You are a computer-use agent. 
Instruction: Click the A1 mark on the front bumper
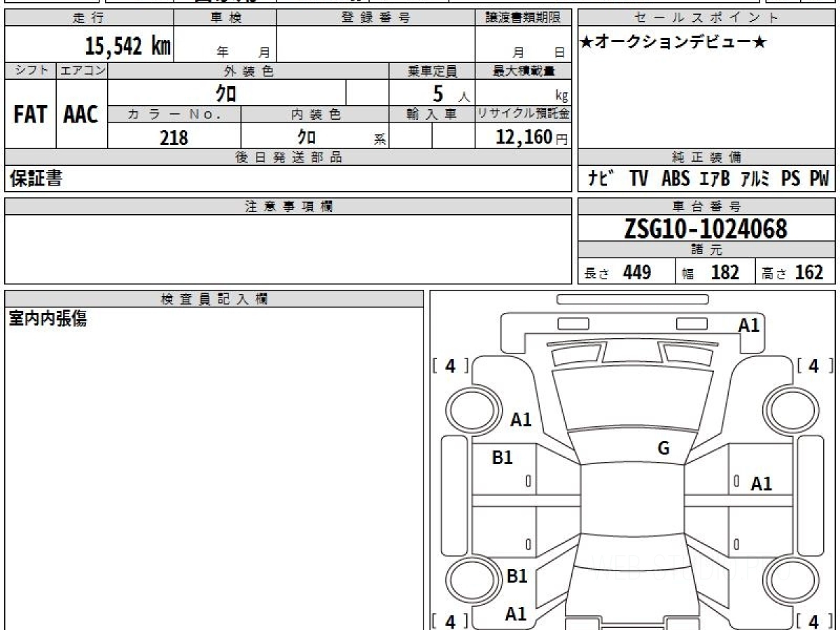749,325
